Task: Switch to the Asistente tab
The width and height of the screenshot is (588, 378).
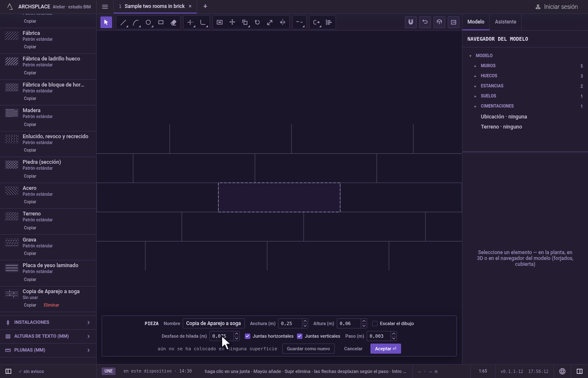Action: [x=505, y=22]
